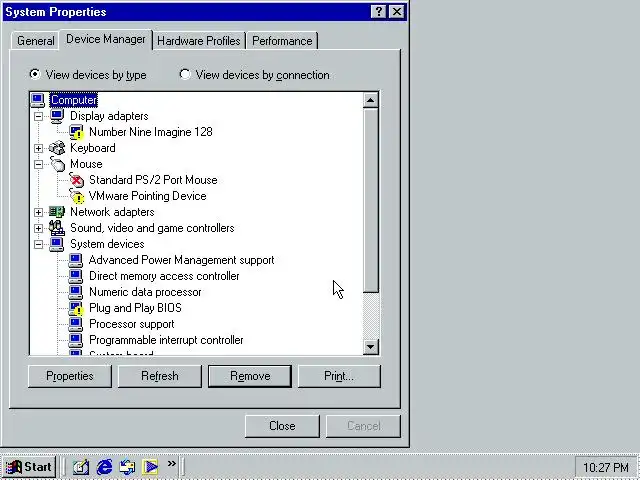Select the Programmable interrupt controller text
This screenshot has height=480, width=640.
[166, 340]
